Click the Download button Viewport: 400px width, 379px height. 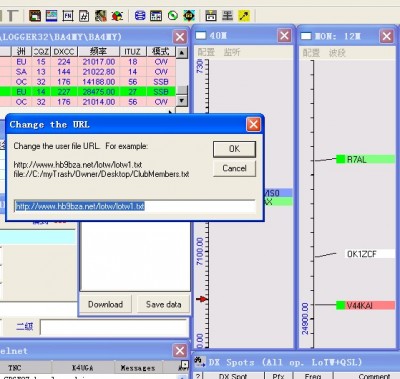coord(105,304)
